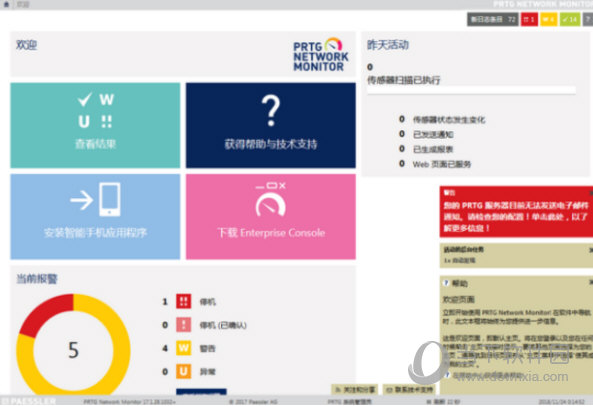
Task: Click the help link under the help text
Action: [488, 375]
